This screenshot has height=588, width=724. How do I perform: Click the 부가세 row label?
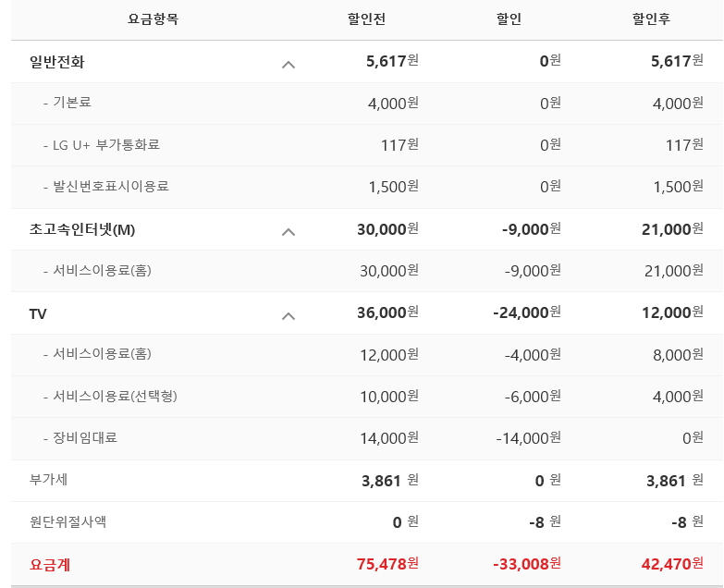point(48,480)
